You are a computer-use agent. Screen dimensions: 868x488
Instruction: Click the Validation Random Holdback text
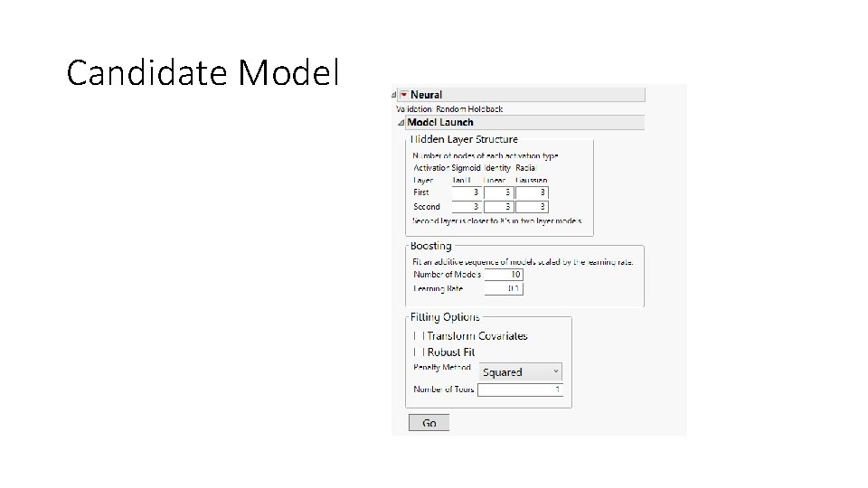coord(449,109)
